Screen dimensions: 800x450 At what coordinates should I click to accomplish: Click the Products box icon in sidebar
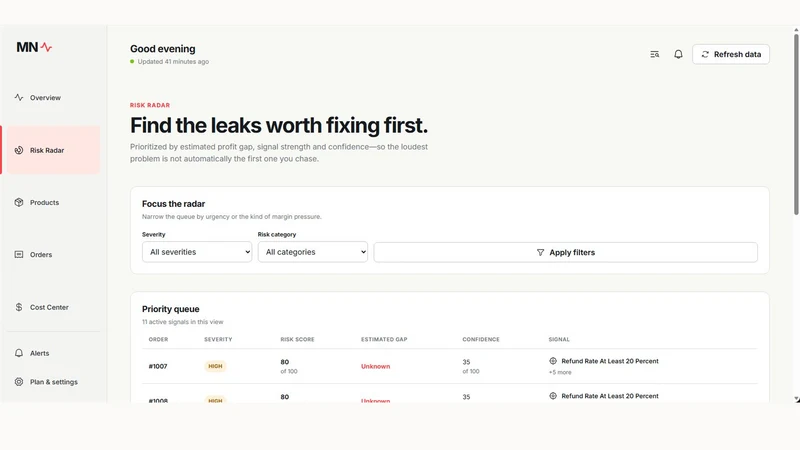click(19, 202)
